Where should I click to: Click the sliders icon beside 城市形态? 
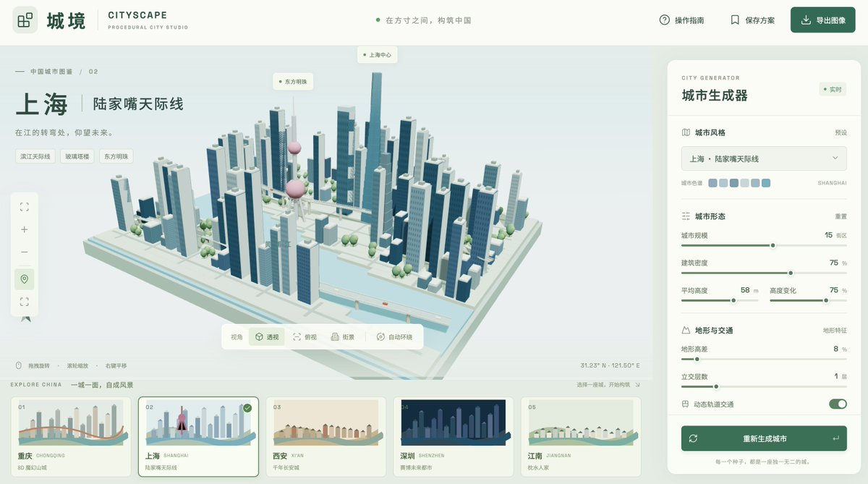click(686, 216)
